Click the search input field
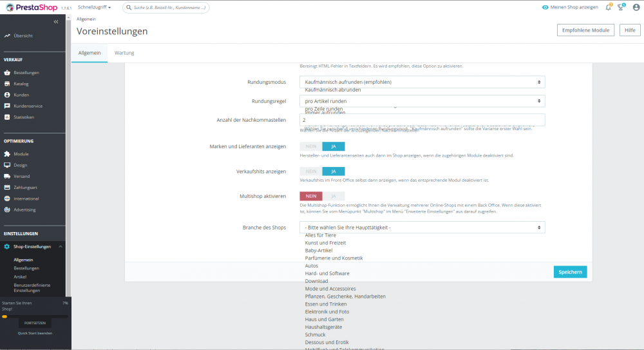 166,7
